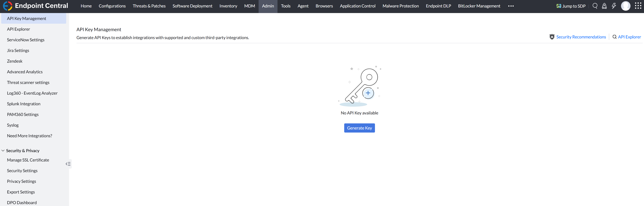644x206 pixels.
Task: Click the Security Recommendations shield icon
Action: (552, 37)
